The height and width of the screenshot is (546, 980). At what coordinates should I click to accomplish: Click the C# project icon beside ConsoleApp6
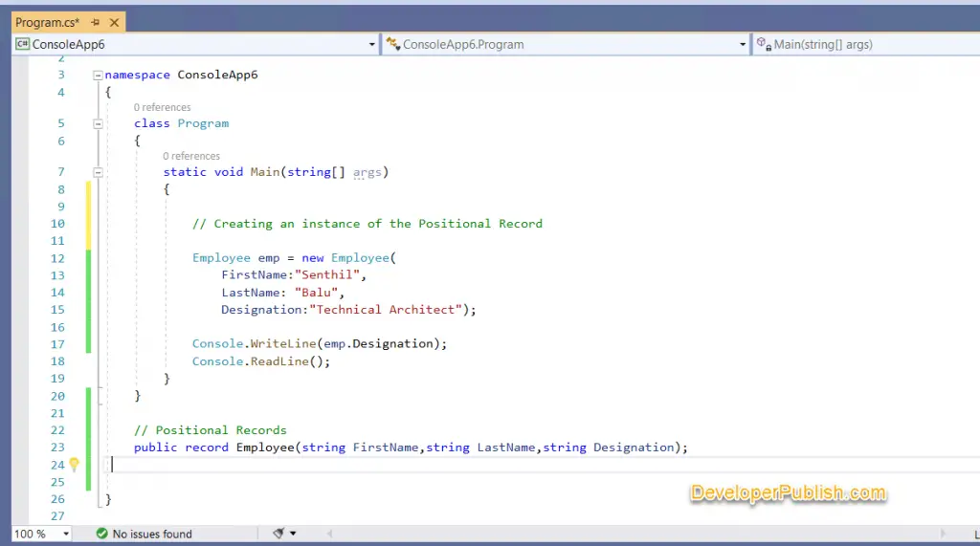click(22, 44)
